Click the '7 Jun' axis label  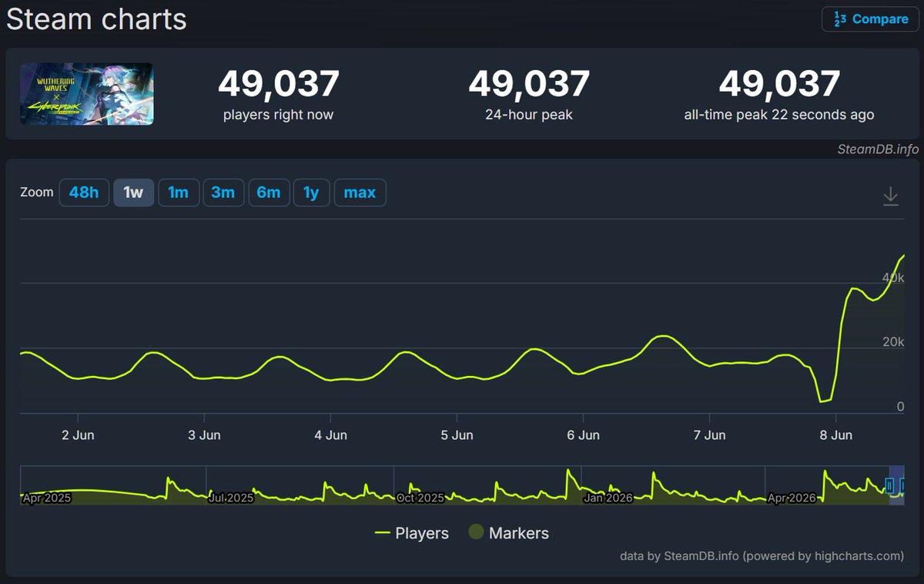click(709, 435)
